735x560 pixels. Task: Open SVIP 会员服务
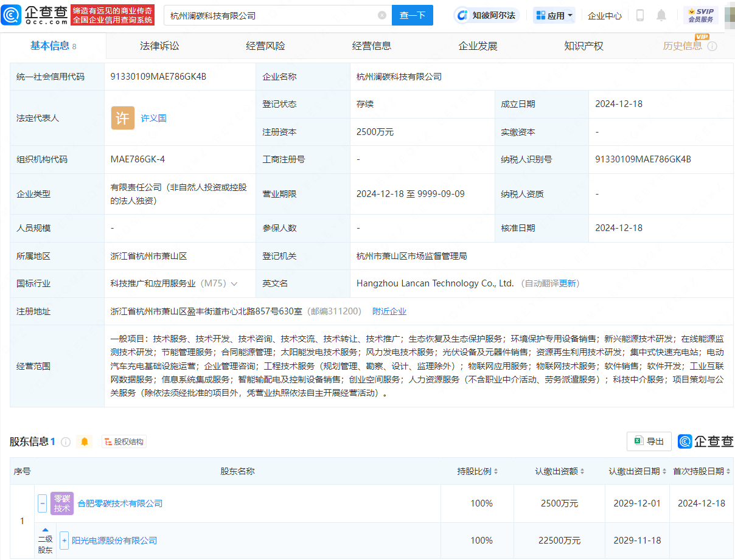click(701, 15)
